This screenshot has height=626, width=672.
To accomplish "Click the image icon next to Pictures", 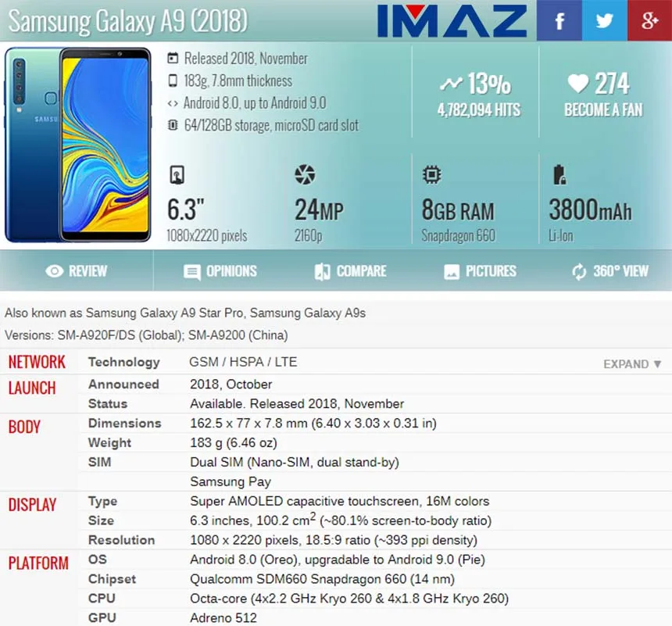I will [x=452, y=272].
